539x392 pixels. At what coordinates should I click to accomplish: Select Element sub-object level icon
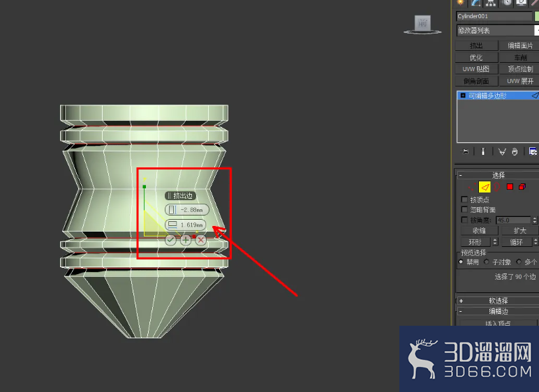[522, 186]
